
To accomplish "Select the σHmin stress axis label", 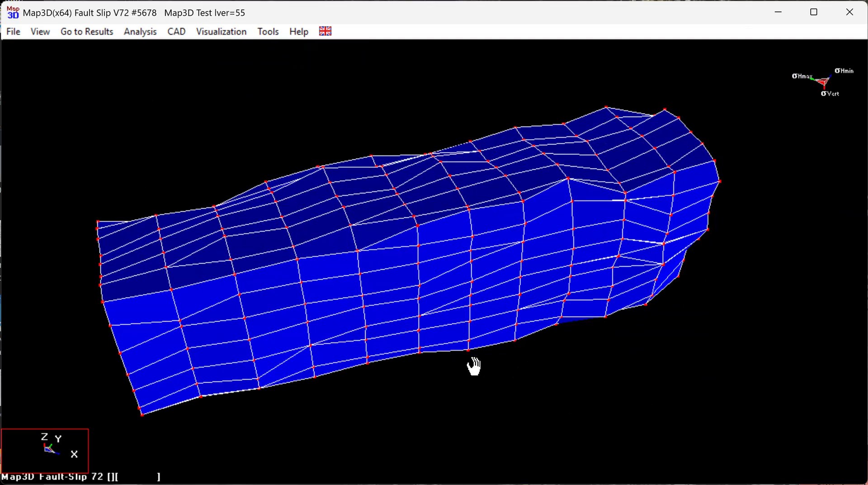I will (844, 71).
